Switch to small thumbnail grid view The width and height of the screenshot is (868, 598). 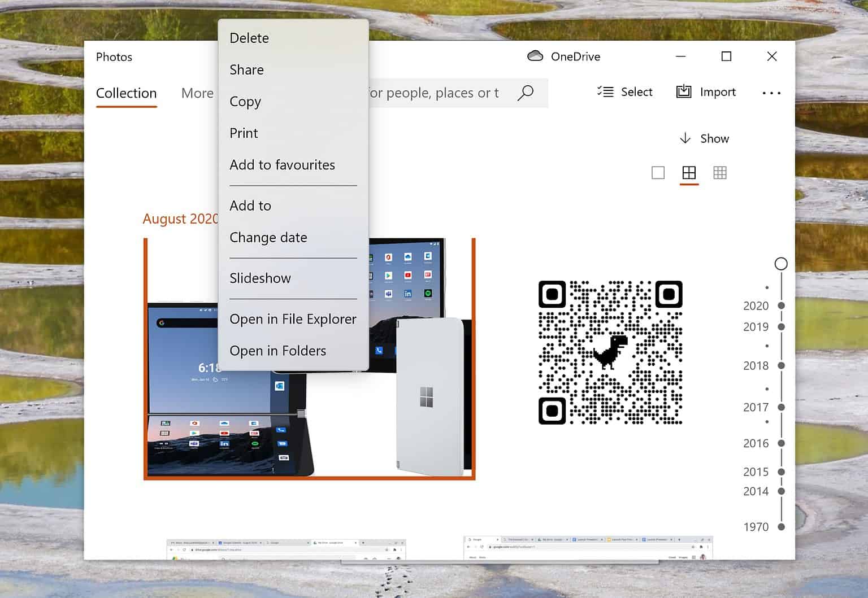720,173
